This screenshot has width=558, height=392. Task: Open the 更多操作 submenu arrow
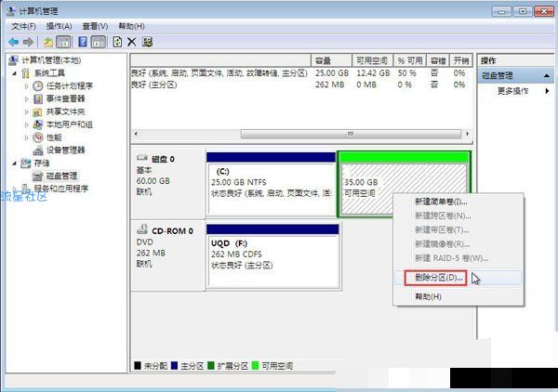pyautogui.click(x=547, y=91)
